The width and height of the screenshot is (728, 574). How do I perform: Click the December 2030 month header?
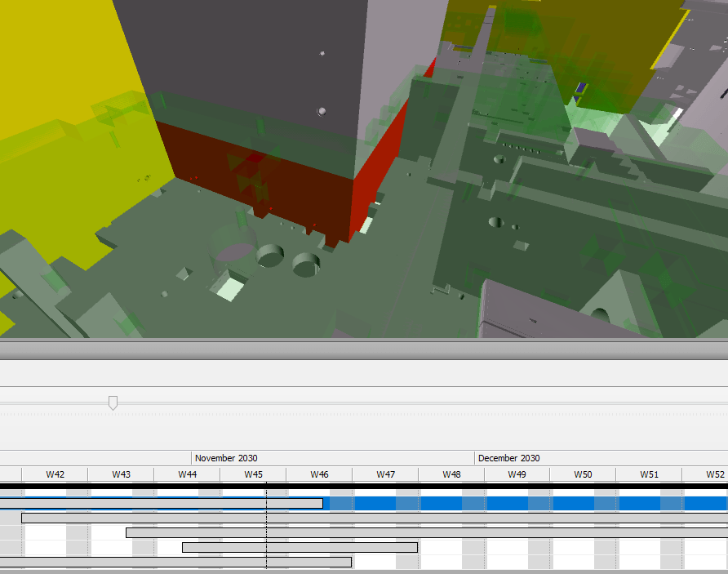(x=508, y=458)
